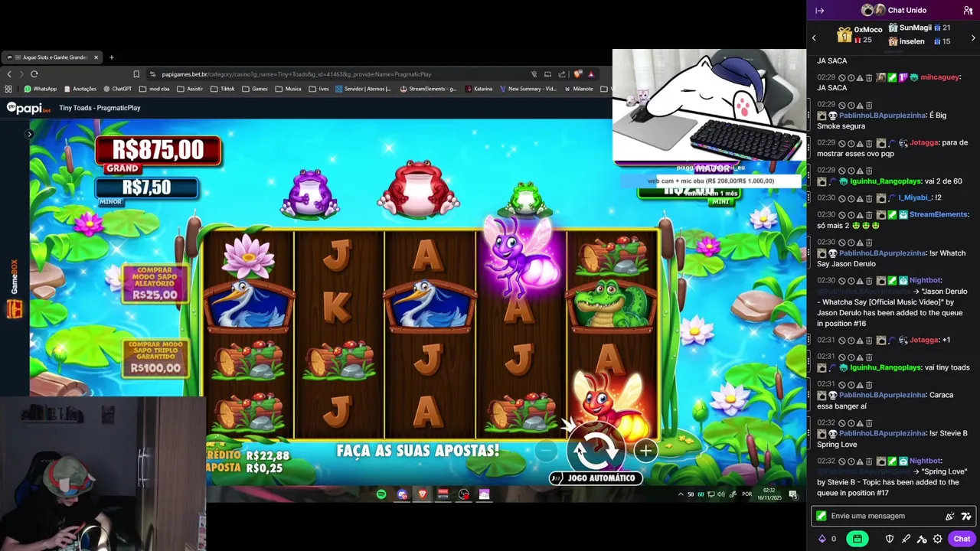
Task: Open the WhatsApp bookmark
Action: tap(41, 89)
